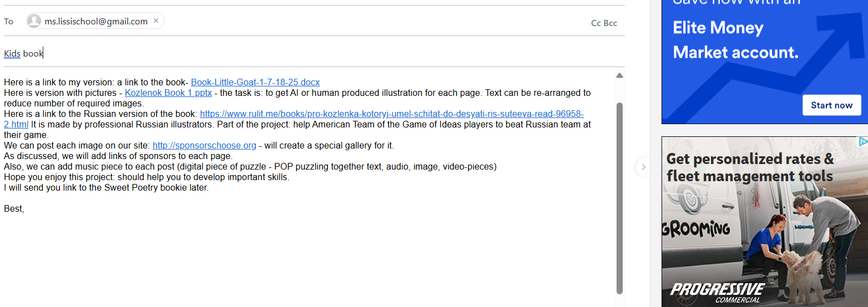Click the scrollbar up arrow in message body
The height and width of the screenshot is (307, 868).
point(619,75)
